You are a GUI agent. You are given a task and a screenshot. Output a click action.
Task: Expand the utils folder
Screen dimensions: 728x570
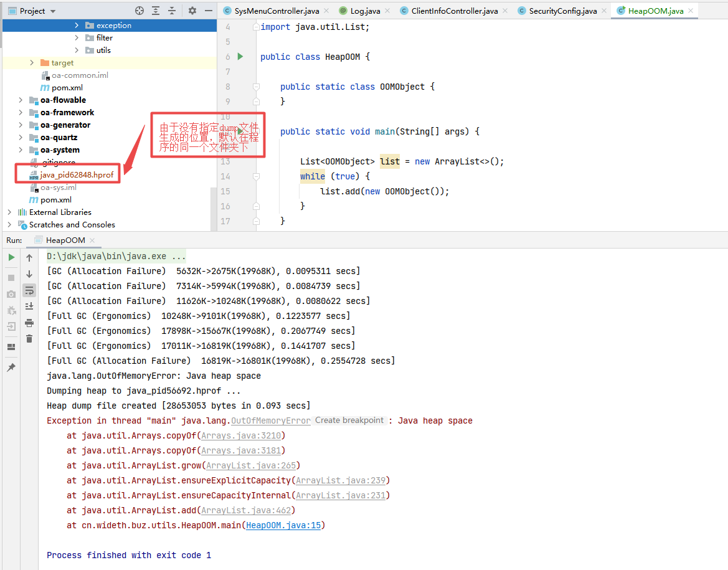click(x=77, y=50)
